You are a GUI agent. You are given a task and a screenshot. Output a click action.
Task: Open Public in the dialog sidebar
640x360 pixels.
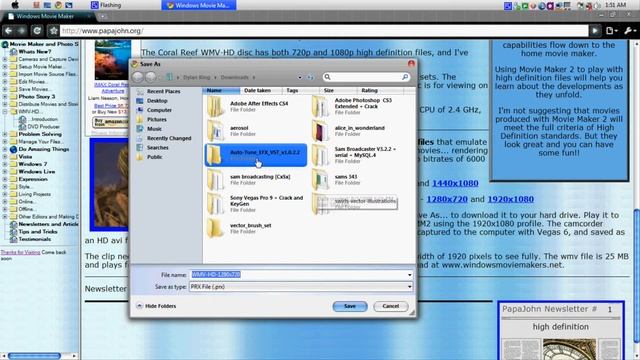(155, 157)
